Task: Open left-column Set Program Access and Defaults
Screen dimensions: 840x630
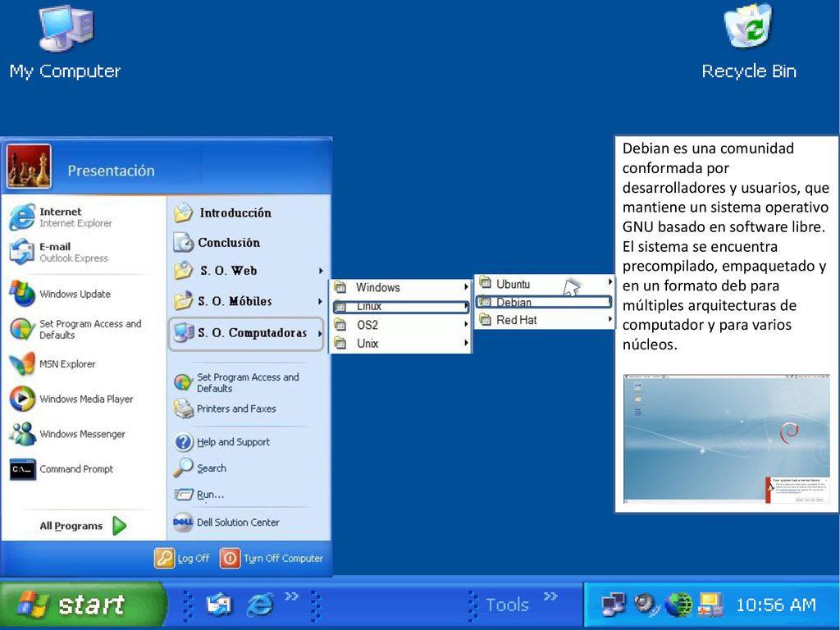Action: [75, 329]
